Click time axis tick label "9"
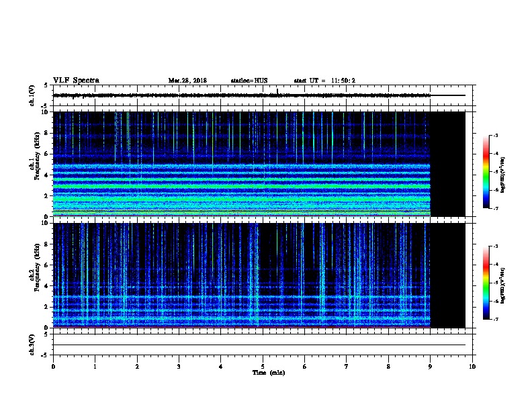This screenshot has height=411, width=532. coord(430,366)
